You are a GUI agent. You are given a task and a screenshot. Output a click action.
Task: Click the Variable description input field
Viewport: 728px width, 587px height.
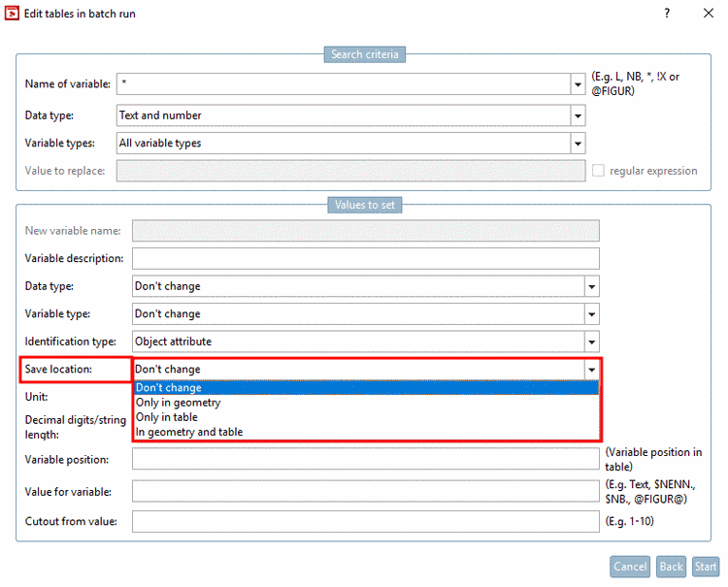click(x=365, y=258)
